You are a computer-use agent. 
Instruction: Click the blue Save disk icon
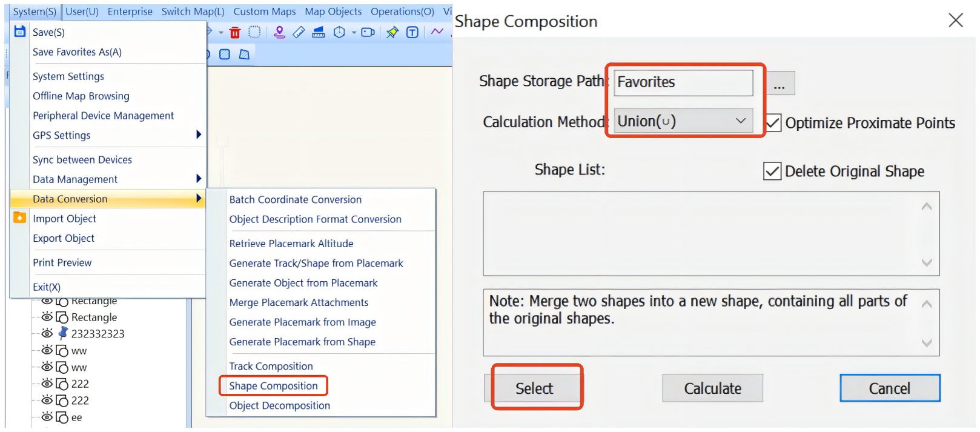tap(20, 32)
